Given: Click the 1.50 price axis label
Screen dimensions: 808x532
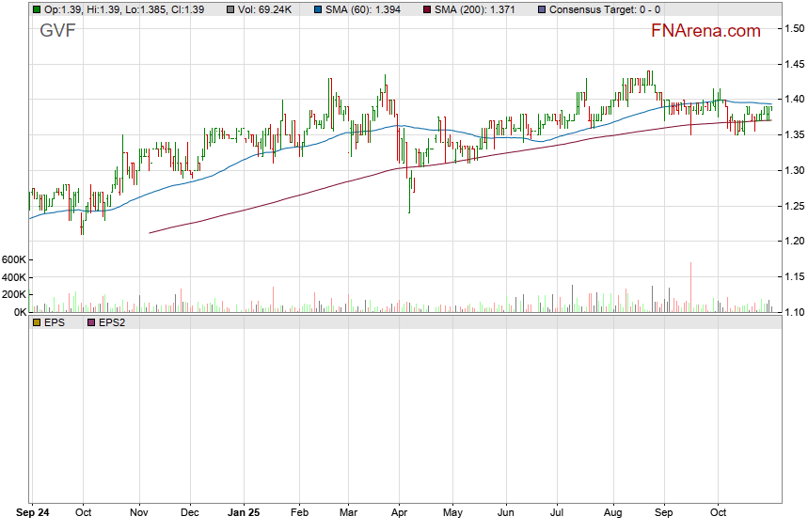Looking at the screenshot, I should (x=793, y=28).
